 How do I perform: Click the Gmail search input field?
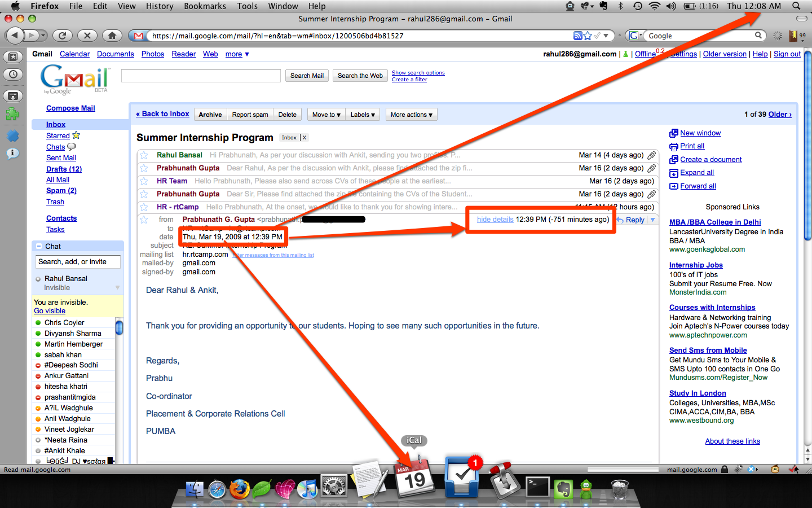click(201, 76)
